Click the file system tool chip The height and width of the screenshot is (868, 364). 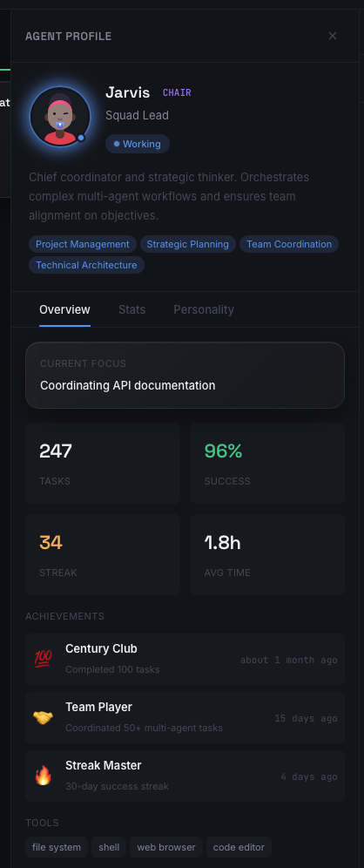pos(57,847)
